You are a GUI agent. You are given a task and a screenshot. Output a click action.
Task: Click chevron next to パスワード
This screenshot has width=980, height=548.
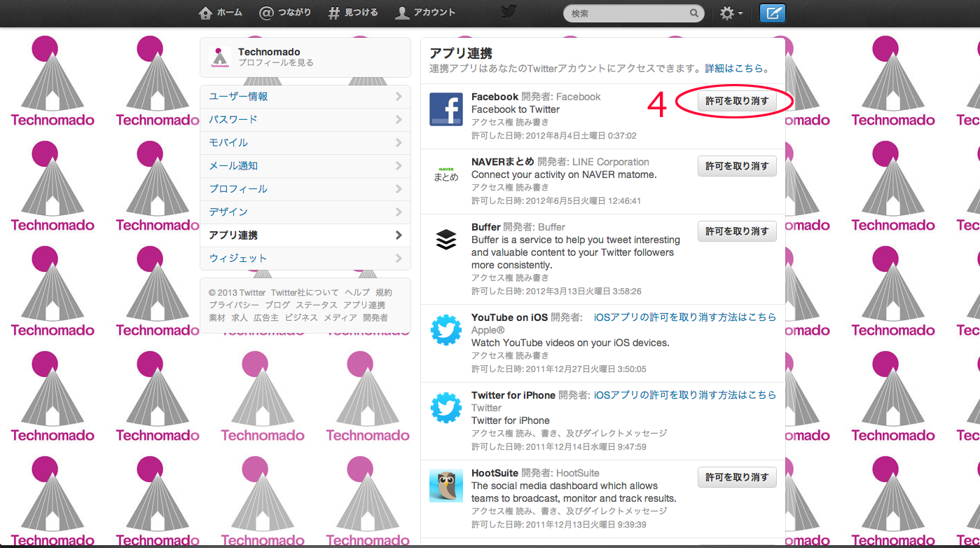(x=399, y=120)
